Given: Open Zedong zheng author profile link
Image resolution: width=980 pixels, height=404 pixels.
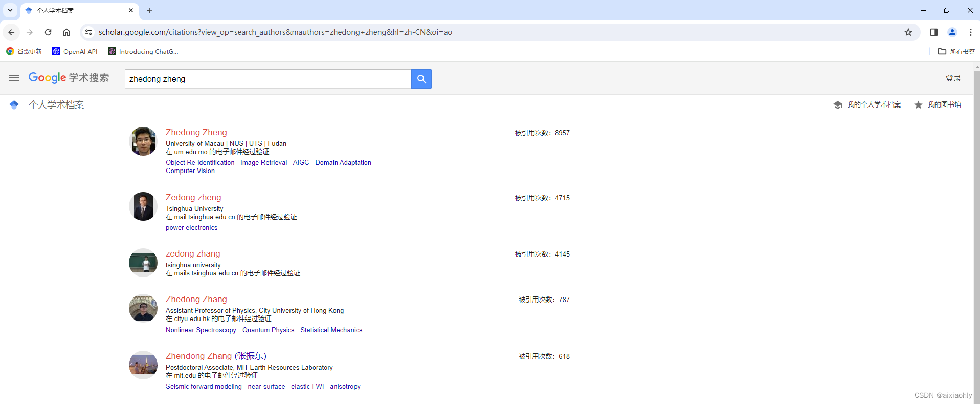Looking at the screenshot, I should click(x=193, y=197).
